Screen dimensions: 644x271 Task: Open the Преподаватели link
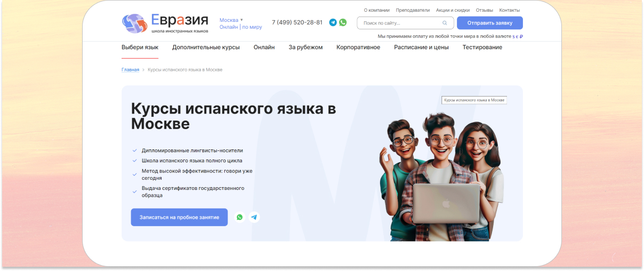(x=413, y=10)
